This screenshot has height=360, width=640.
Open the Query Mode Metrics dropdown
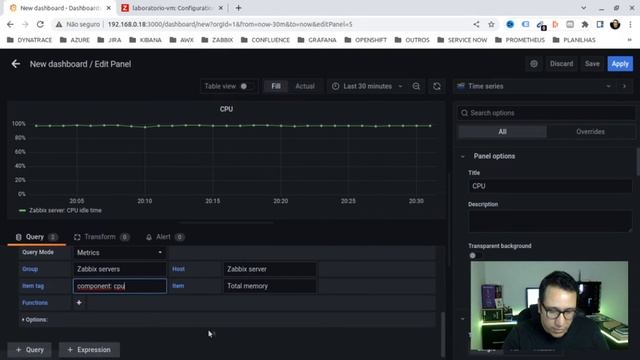120,253
